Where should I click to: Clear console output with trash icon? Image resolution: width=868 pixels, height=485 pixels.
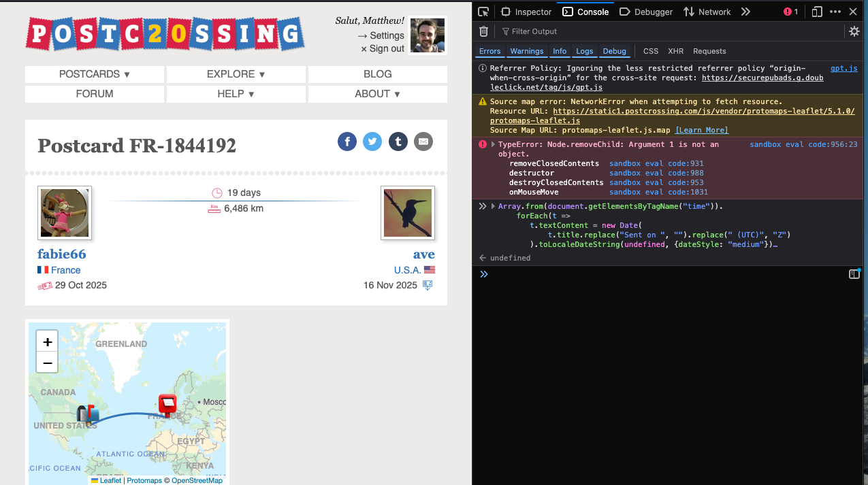click(x=483, y=31)
